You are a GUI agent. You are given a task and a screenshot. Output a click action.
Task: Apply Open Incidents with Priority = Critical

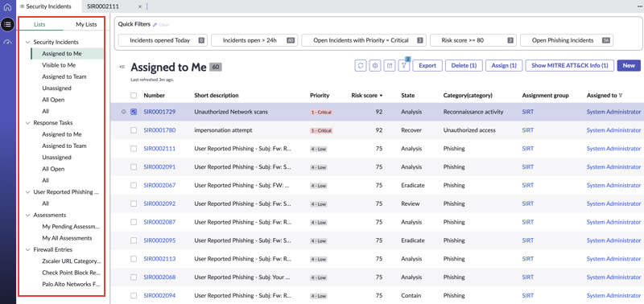(x=364, y=40)
